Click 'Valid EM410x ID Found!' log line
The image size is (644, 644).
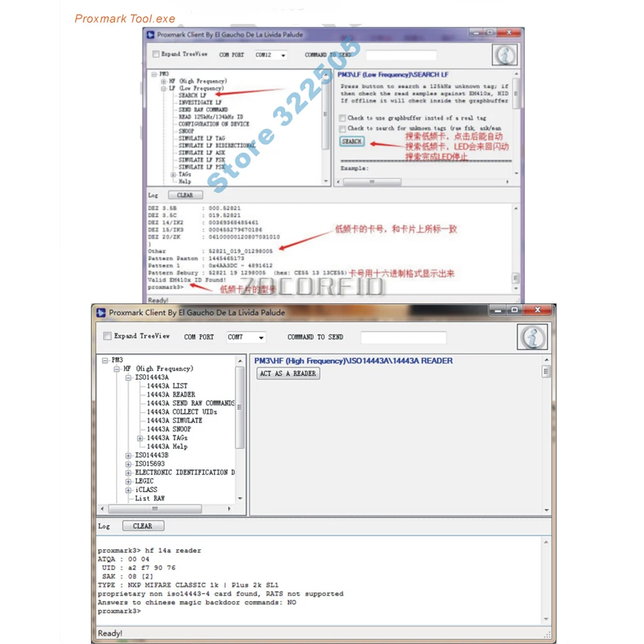[x=187, y=280]
